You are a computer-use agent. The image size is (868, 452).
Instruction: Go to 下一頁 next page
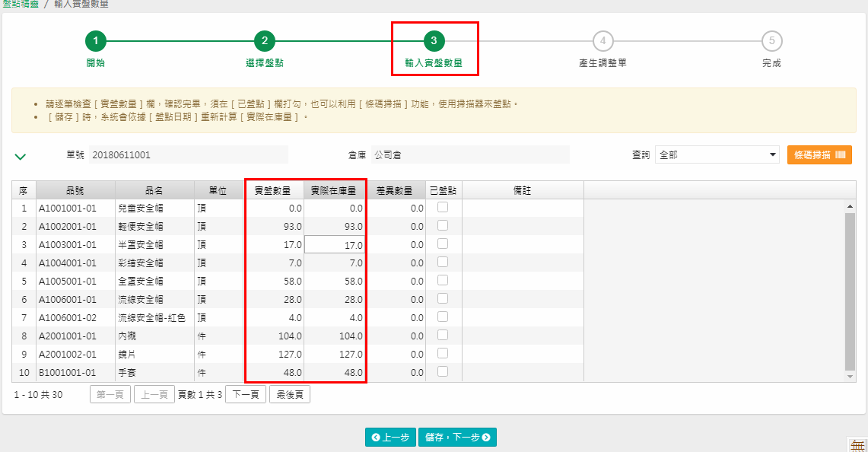[x=246, y=394]
